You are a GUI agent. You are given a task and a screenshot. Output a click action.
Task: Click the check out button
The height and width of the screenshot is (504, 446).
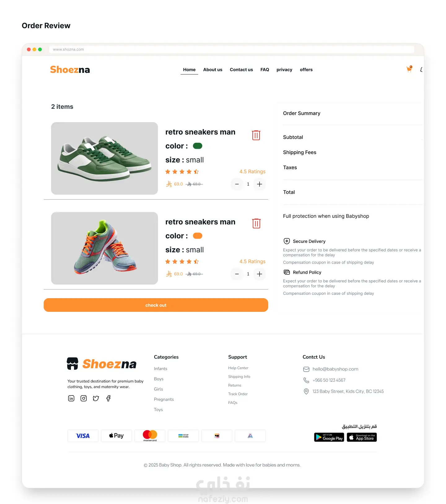click(156, 305)
